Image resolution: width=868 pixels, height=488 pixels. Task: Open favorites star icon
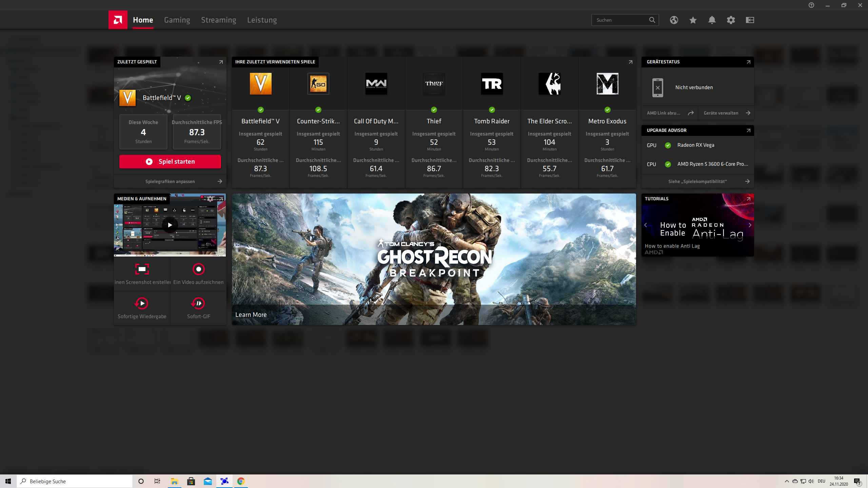[693, 20]
